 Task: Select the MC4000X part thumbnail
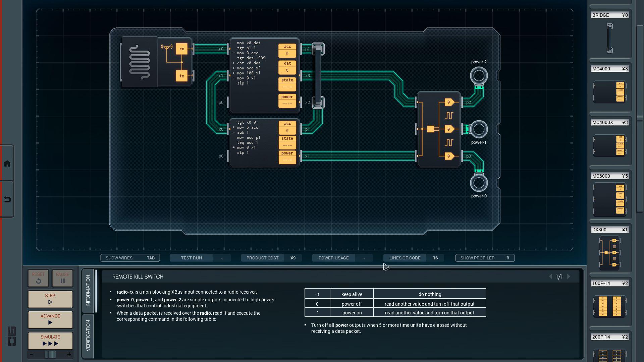[610, 146]
